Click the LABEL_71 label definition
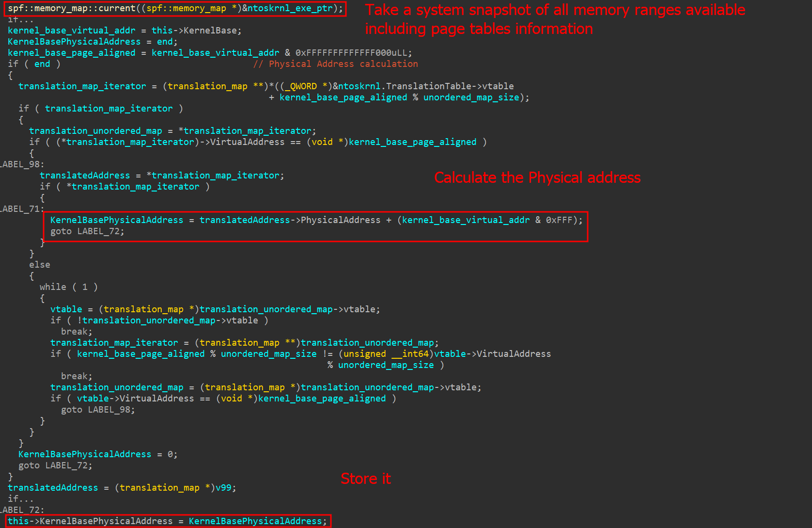812x528 pixels. pyautogui.click(x=22, y=209)
